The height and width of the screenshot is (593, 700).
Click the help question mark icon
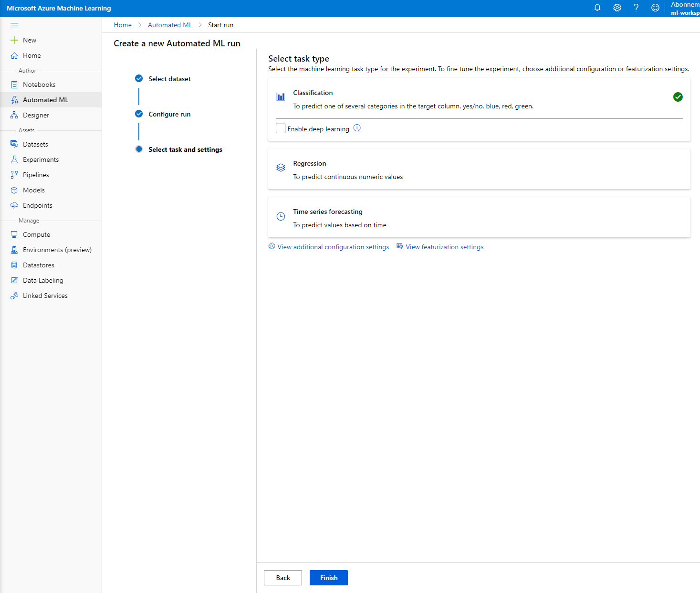636,8
